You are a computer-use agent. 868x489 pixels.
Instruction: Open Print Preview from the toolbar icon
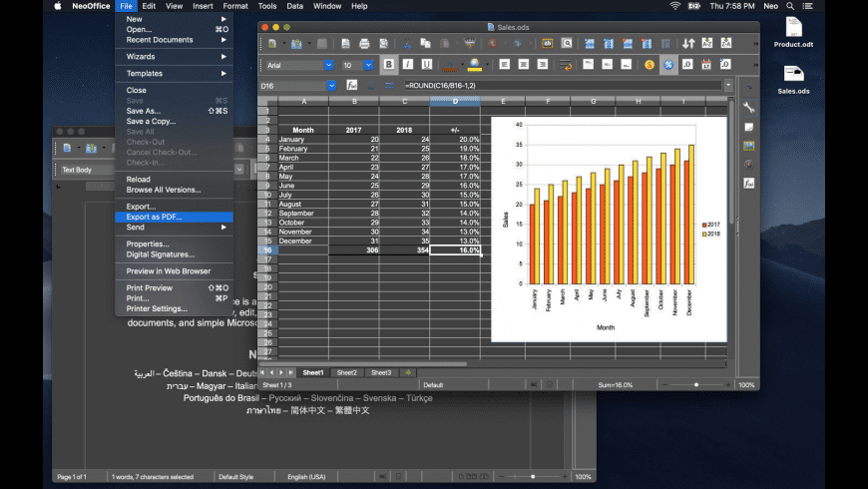pos(384,43)
